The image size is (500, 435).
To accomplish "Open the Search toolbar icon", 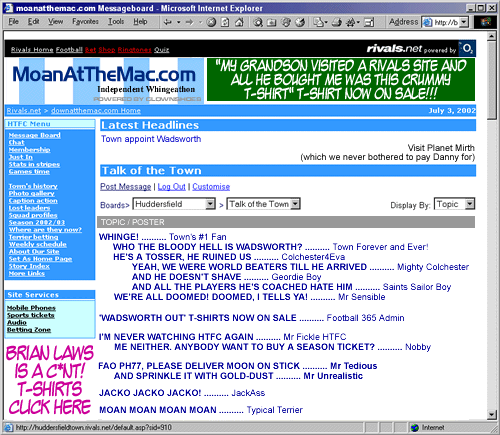I will tap(258, 22).
